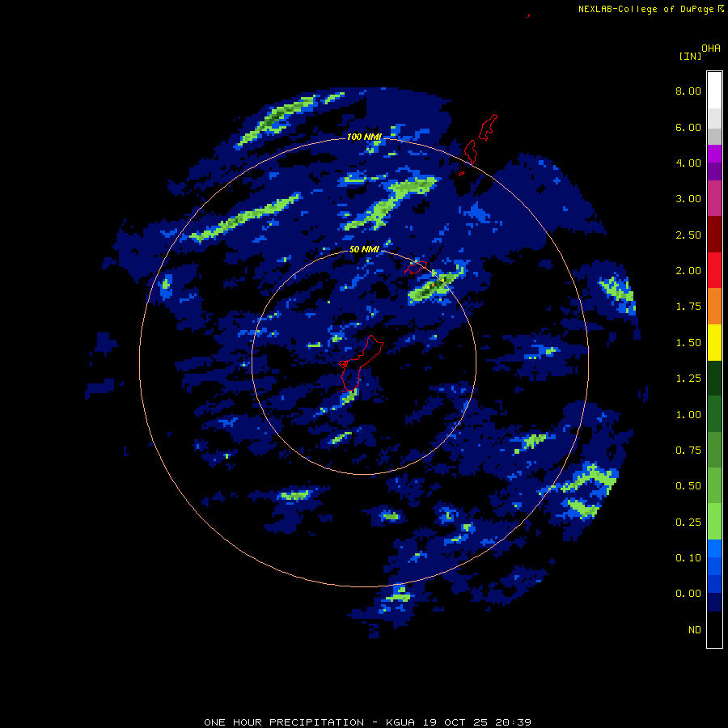Click the '2.50' legend value

[688, 235]
